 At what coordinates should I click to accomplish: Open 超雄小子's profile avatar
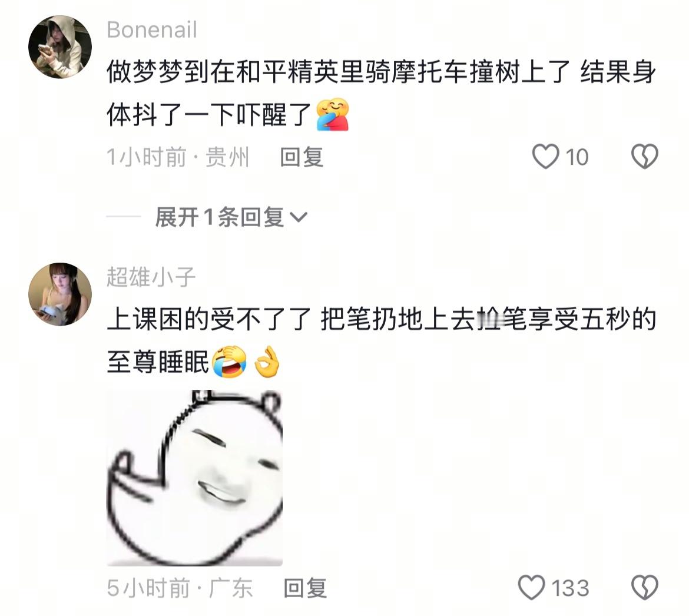(60, 294)
